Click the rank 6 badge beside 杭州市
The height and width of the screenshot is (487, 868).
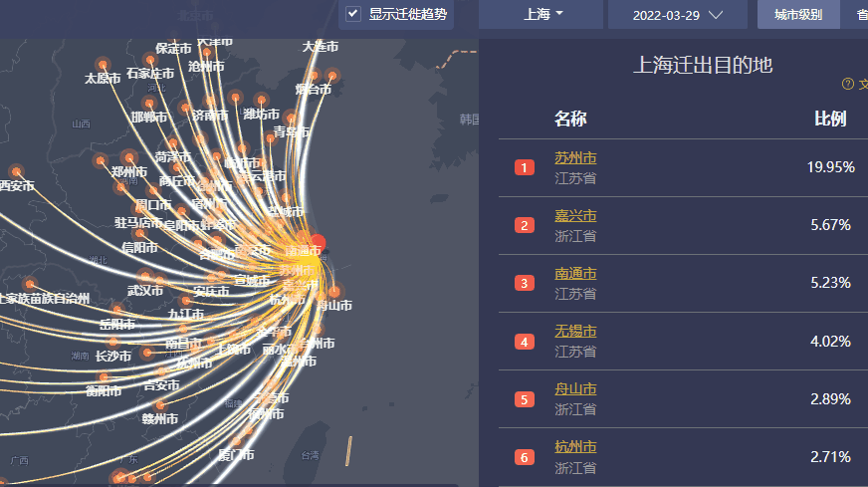(x=525, y=457)
